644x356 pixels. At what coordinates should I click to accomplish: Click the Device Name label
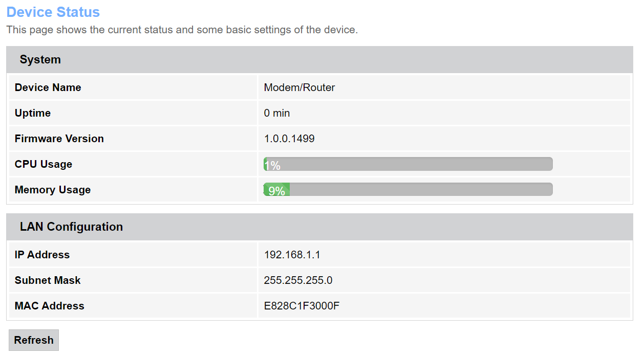(x=48, y=87)
